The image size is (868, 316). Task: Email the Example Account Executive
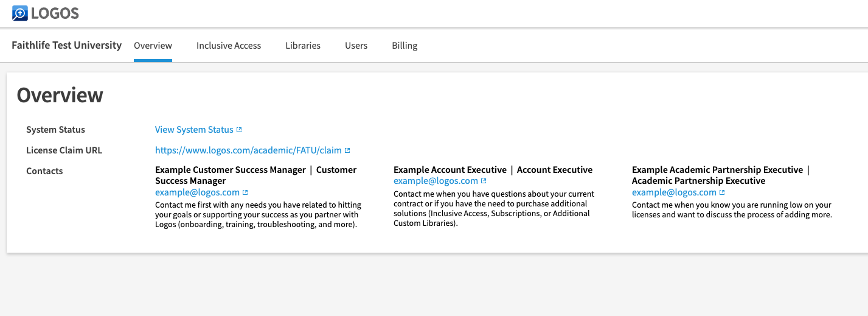click(x=436, y=181)
